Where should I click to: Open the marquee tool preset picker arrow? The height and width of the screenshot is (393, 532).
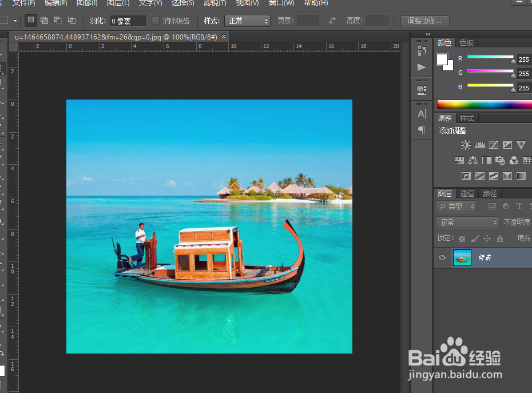(x=15, y=21)
